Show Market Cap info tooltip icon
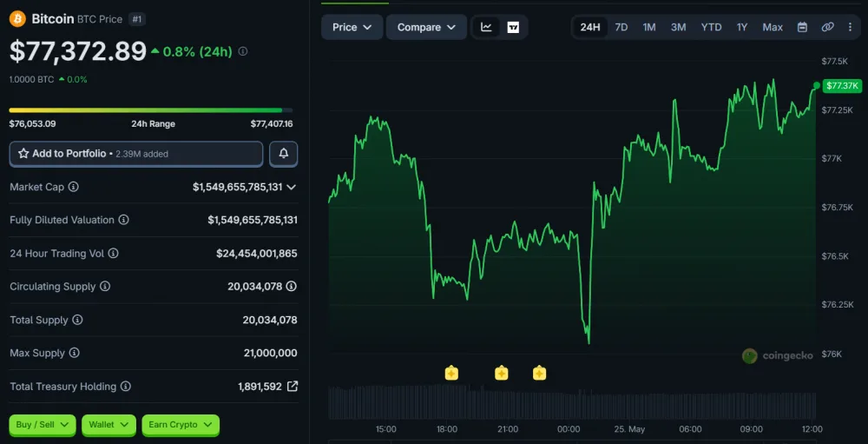The height and width of the screenshot is (444, 868). point(73,187)
